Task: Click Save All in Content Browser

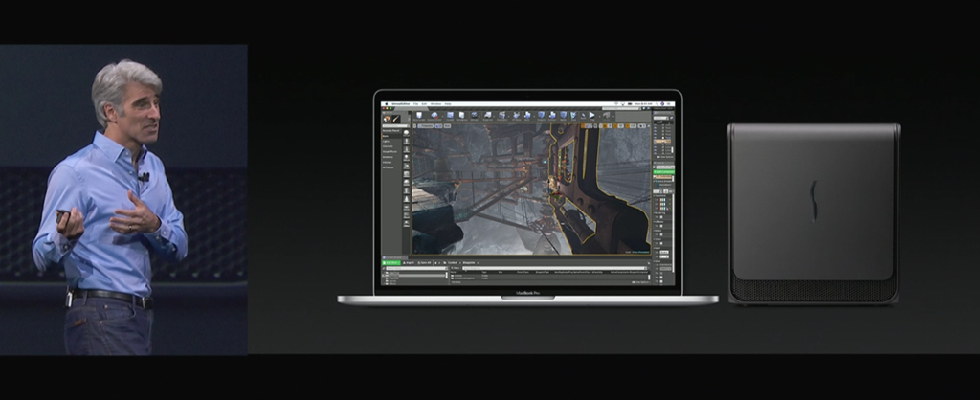Action: (x=424, y=262)
